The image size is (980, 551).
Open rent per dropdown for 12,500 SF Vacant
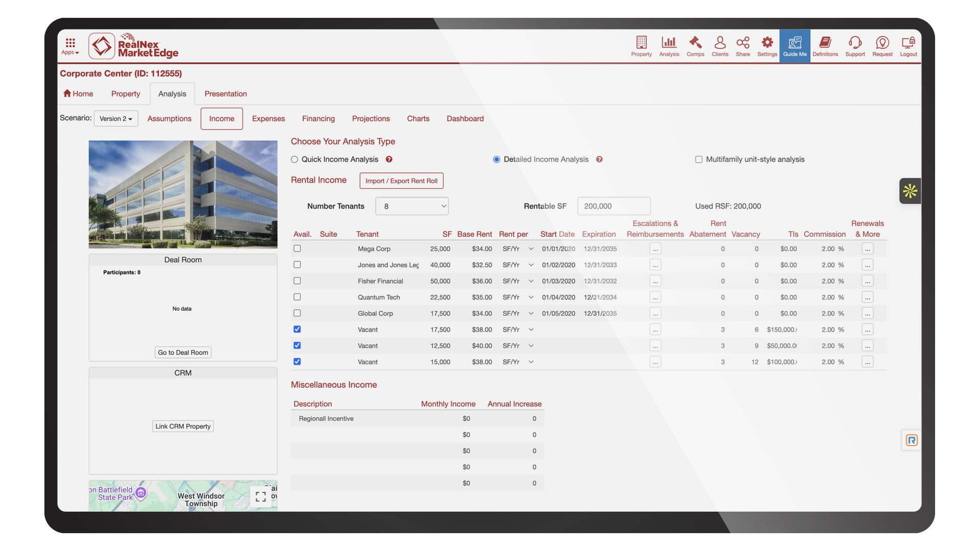(x=518, y=345)
